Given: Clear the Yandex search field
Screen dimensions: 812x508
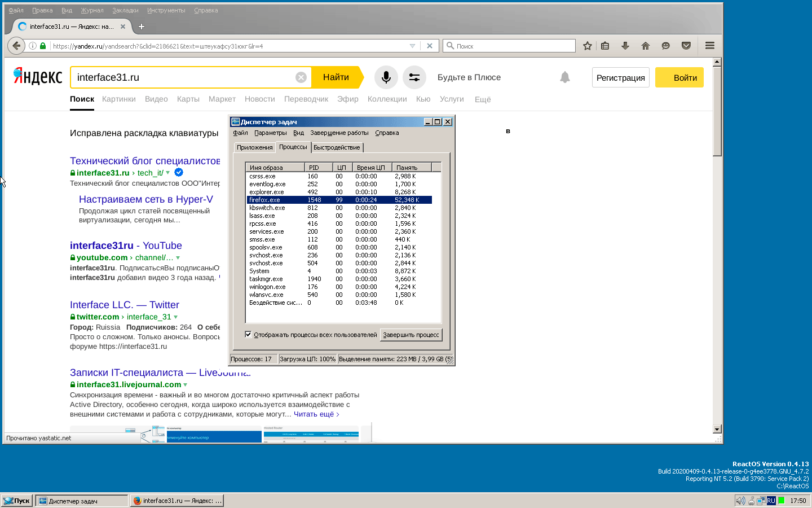Looking at the screenshot, I should 301,77.
